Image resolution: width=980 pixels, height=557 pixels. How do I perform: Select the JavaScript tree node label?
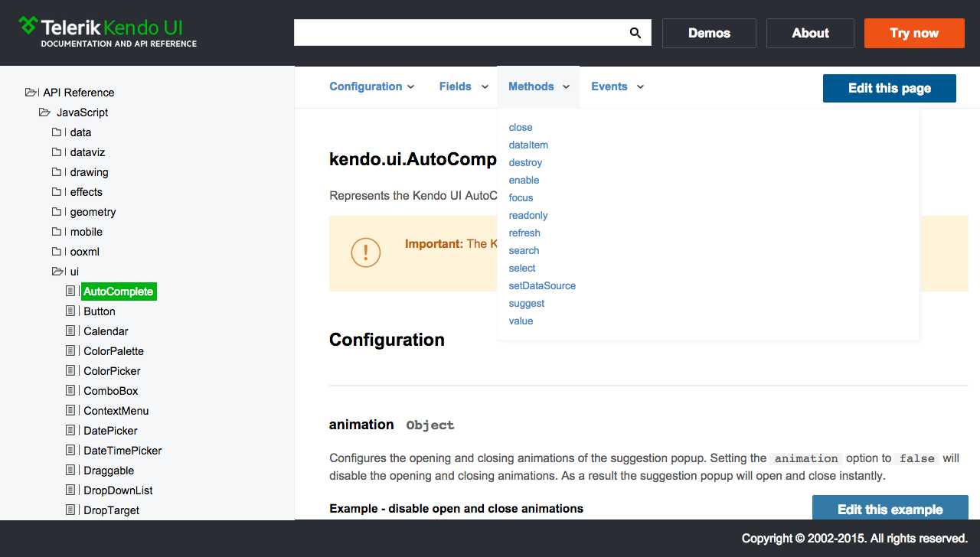[x=82, y=112]
